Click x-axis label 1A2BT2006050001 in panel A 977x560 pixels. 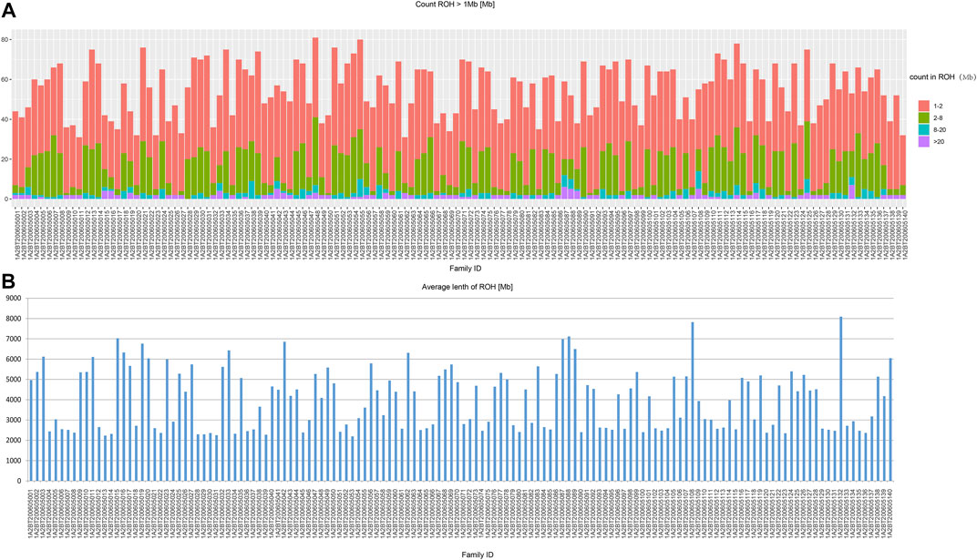[16, 233]
